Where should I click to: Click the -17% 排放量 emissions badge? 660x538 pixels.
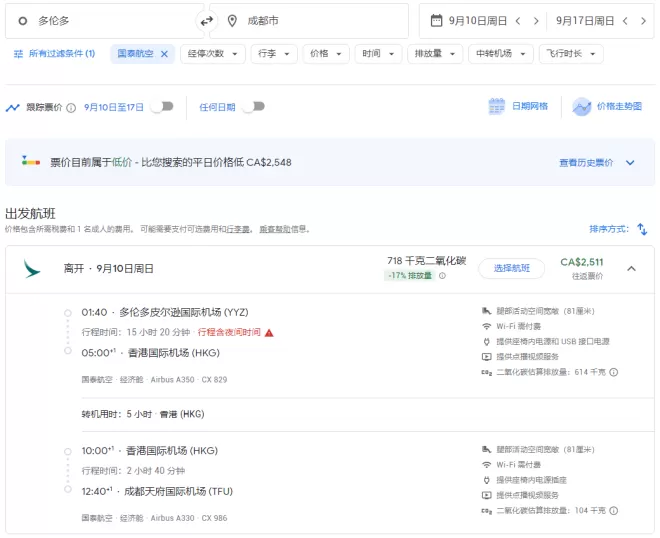[410, 276]
